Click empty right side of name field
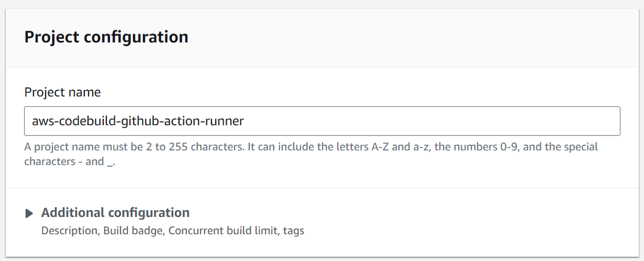 pyautogui.click(x=456, y=121)
